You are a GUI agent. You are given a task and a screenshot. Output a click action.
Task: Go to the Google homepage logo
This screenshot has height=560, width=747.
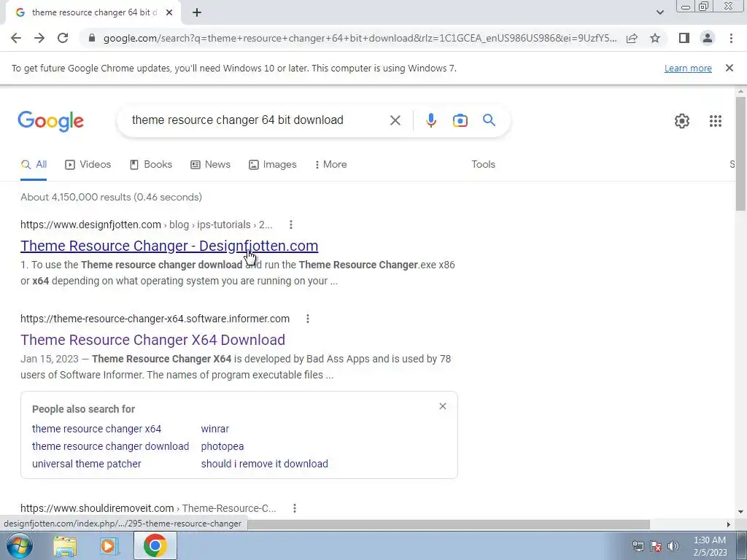click(x=50, y=121)
